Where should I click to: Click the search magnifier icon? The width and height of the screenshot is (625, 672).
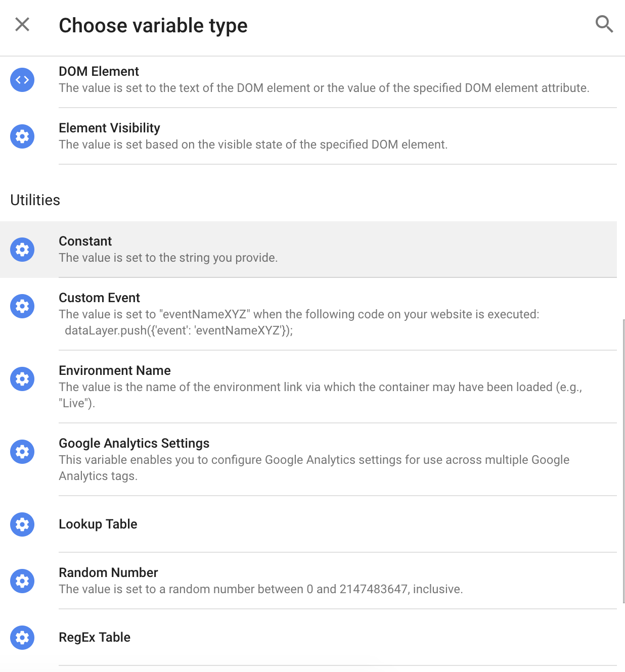pyautogui.click(x=604, y=24)
